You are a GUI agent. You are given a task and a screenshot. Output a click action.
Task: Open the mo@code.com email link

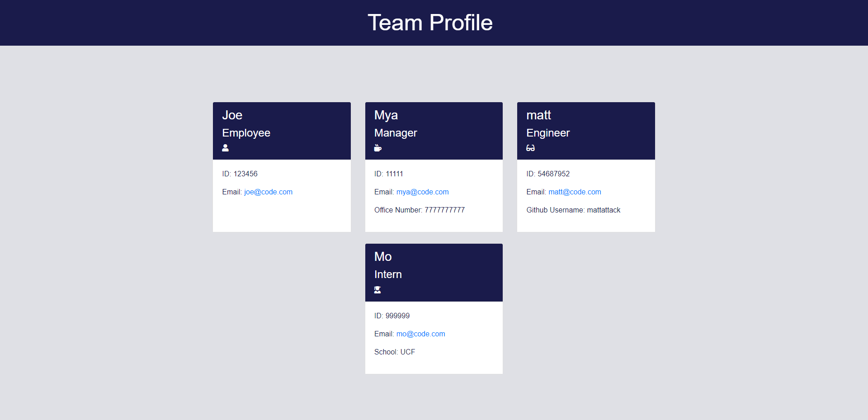(420, 334)
